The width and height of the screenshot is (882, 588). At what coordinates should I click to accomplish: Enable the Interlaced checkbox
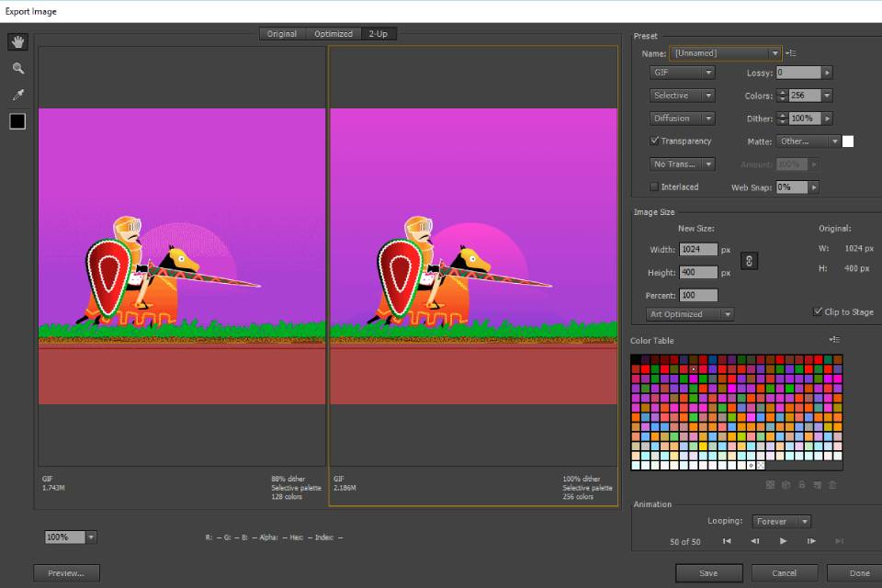(x=654, y=187)
